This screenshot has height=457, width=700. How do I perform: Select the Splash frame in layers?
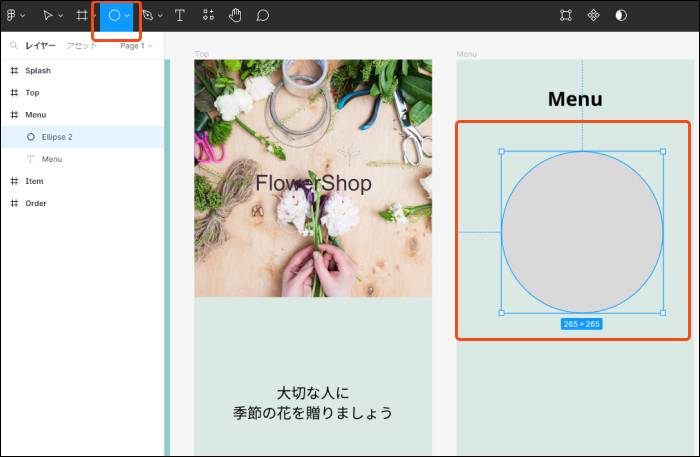[x=38, y=71]
